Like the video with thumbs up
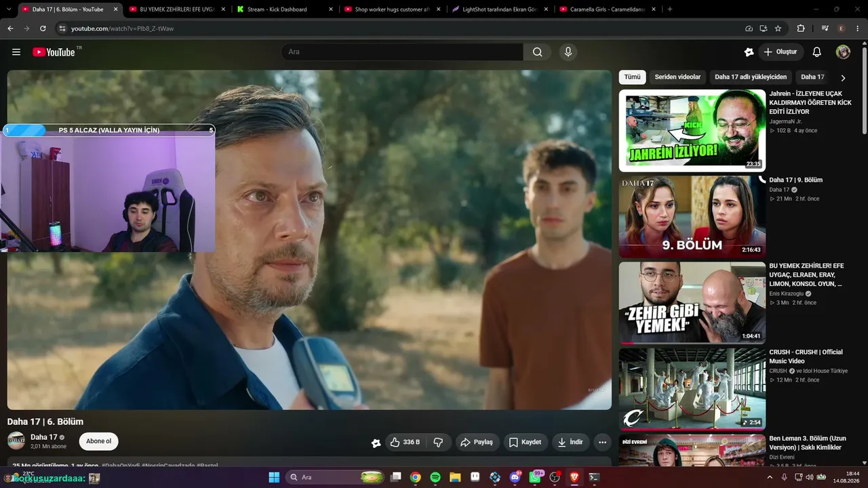This screenshot has height=488, width=868. point(405,442)
